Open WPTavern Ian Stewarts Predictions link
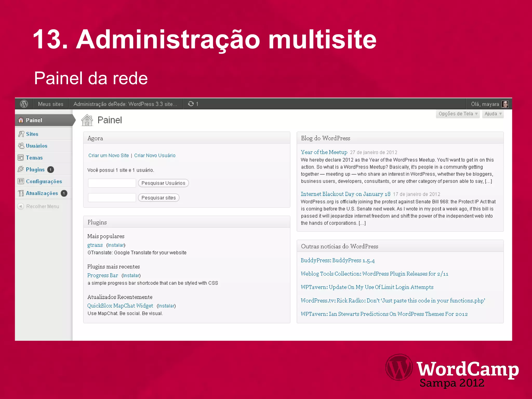The height and width of the screenshot is (399, 532). click(x=384, y=314)
